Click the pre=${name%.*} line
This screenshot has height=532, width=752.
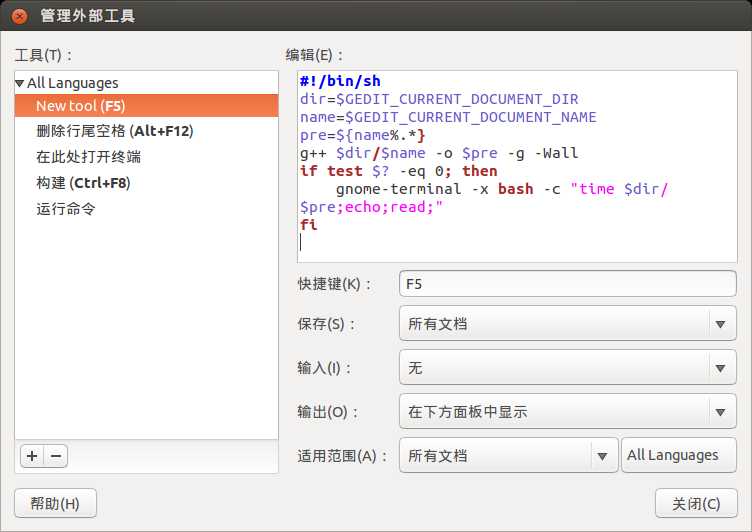[x=363, y=135]
